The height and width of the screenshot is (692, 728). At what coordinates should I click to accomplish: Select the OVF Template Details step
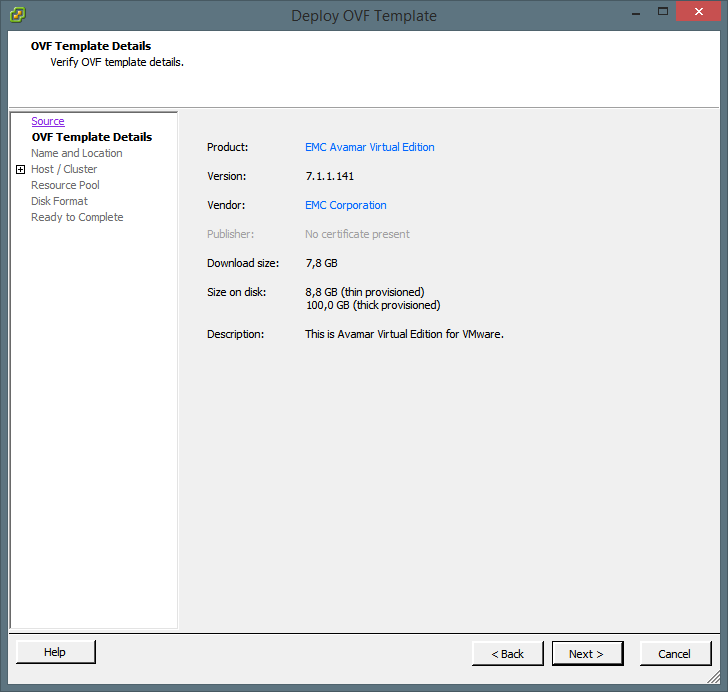click(92, 137)
